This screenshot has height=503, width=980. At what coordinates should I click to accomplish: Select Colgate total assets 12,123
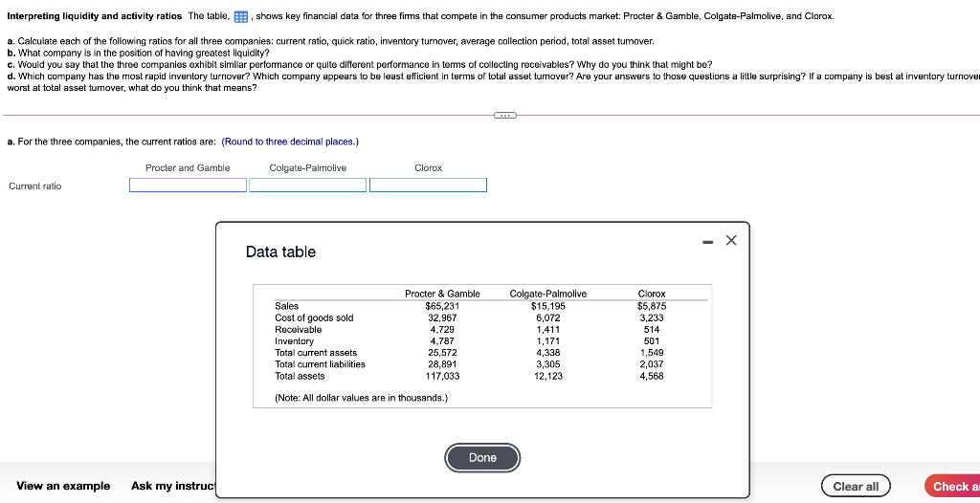coord(548,376)
